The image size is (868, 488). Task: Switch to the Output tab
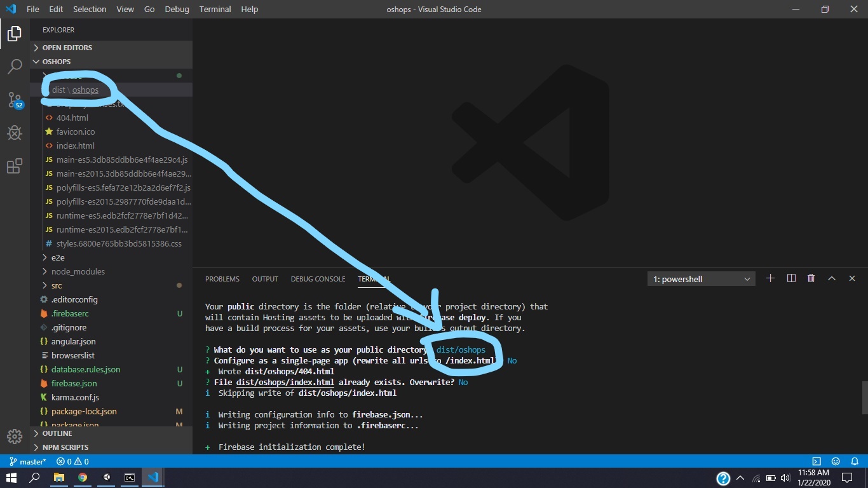tap(265, 279)
